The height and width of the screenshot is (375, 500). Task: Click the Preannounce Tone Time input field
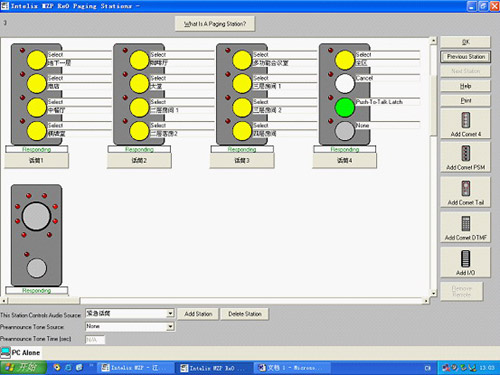pos(95,340)
